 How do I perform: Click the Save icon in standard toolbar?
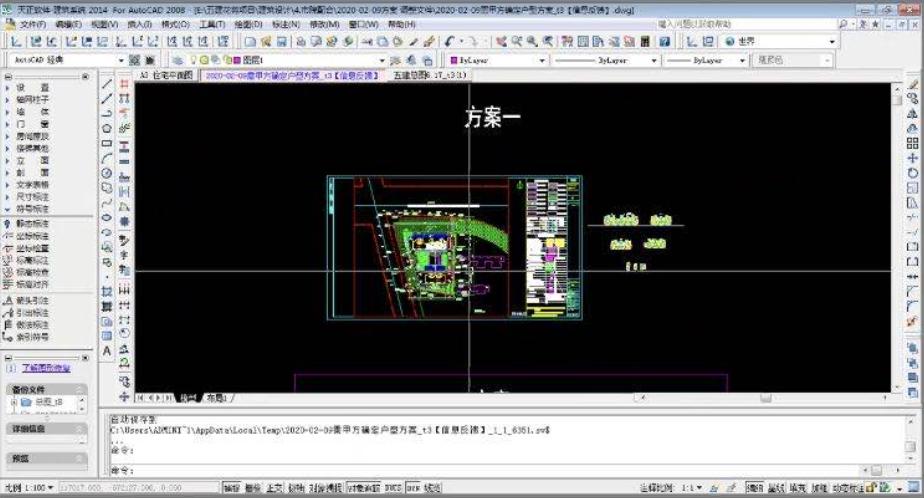point(283,41)
